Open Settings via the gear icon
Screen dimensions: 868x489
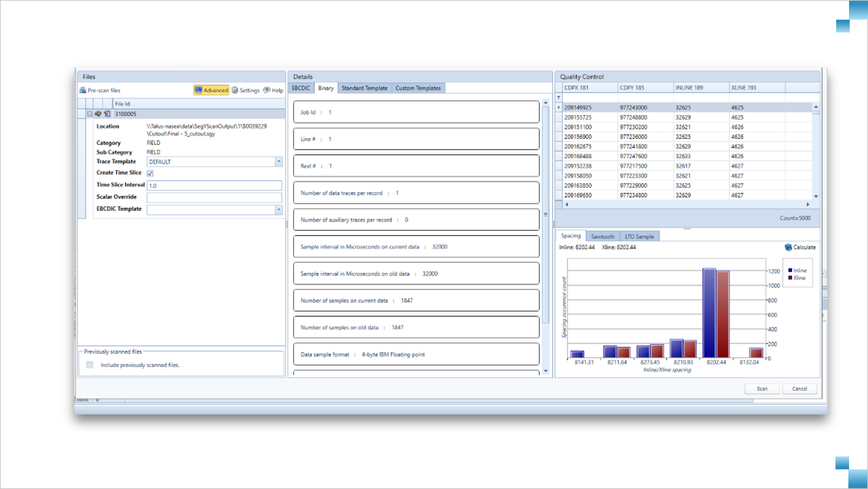coord(234,89)
